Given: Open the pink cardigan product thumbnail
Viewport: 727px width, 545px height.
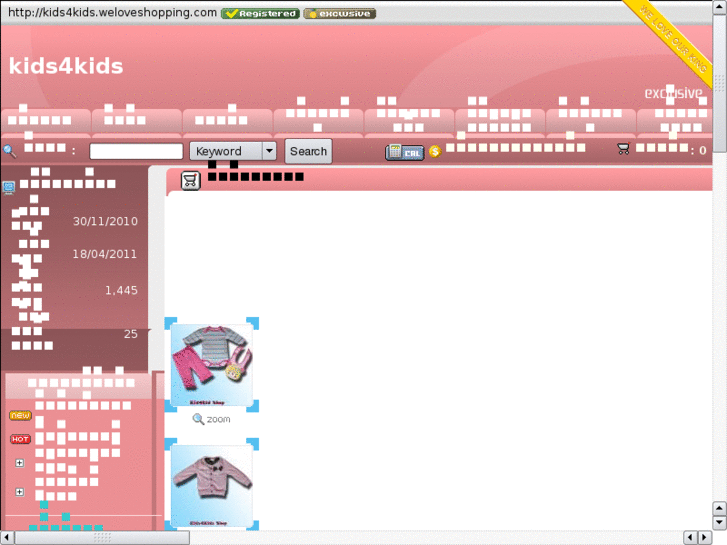Looking at the screenshot, I should pos(212,484).
